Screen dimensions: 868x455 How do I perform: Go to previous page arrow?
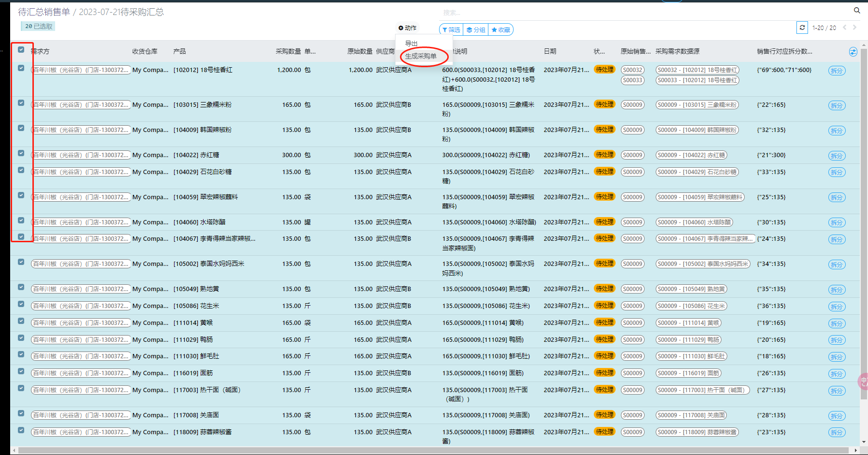[844, 28]
